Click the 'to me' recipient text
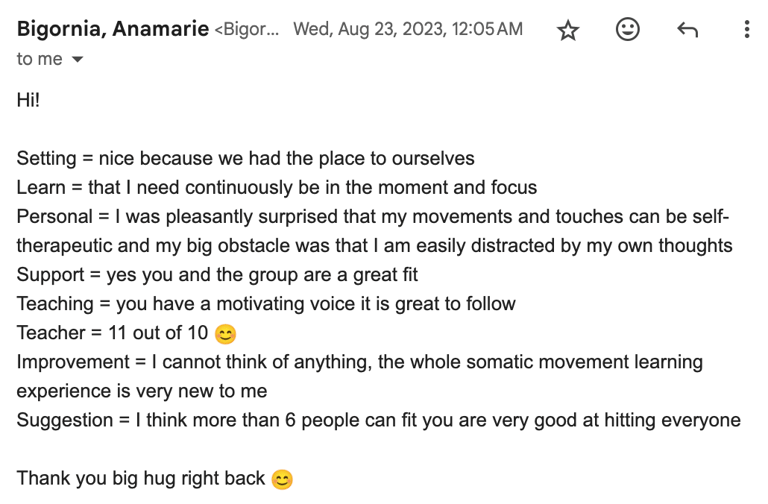This screenshot has width=768, height=504. tap(40, 59)
